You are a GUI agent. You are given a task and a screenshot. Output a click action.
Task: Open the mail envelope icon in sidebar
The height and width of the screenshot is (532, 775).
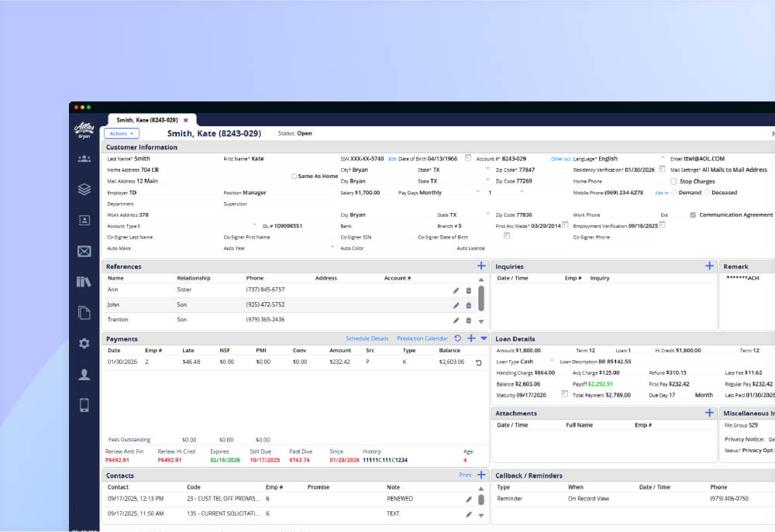pyautogui.click(x=84, y=252)
